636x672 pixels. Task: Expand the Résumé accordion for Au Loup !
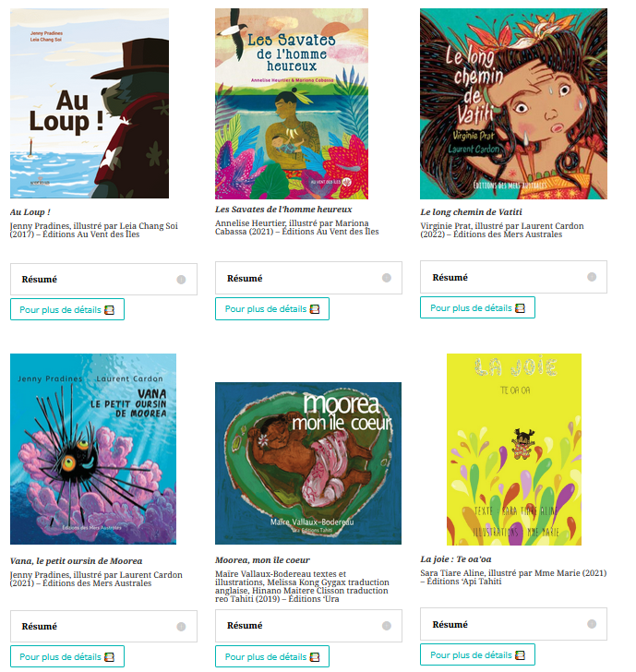[x=103, y=280]
